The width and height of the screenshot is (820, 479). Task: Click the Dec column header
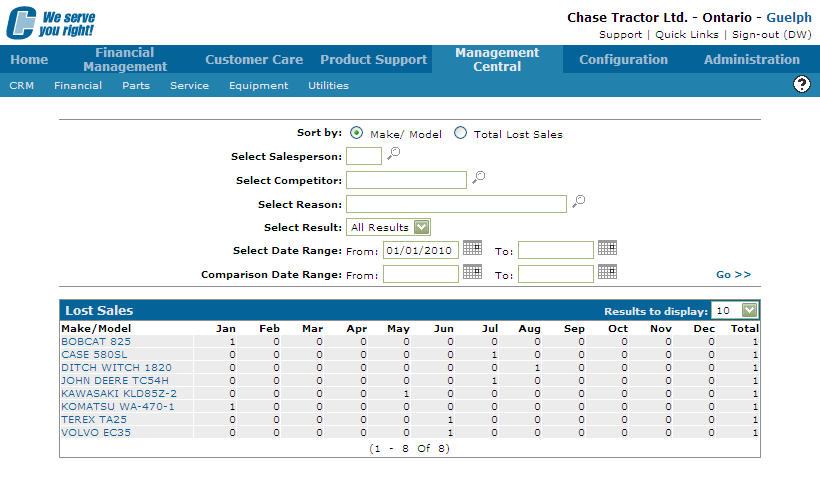coord(704,328)
